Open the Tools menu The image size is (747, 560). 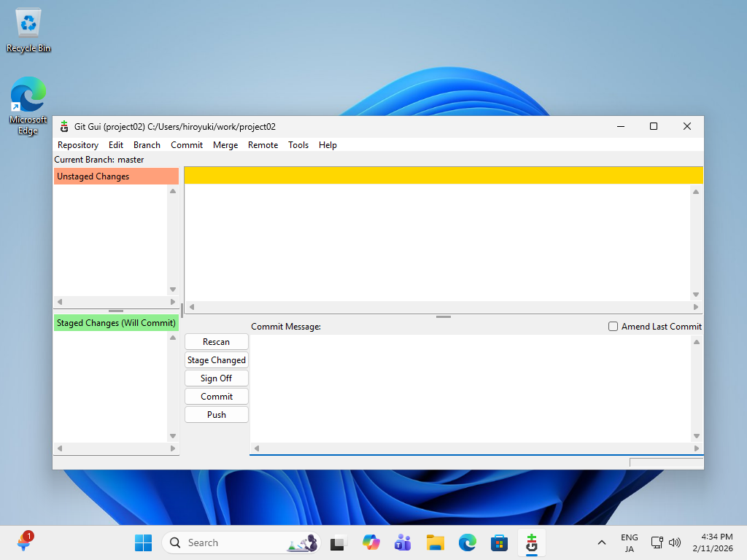pos(298,145)
